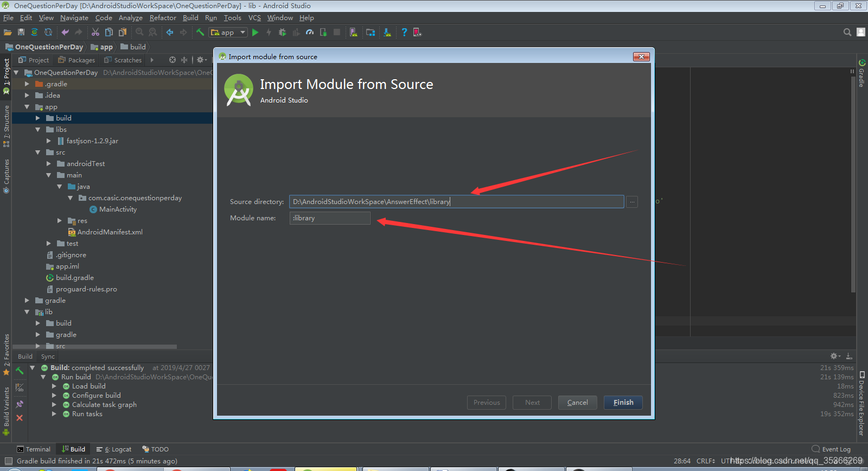This screenshot has height=471, width=868.
Task: Open the Project Structure toolbar icon
Action: point(371,33)
